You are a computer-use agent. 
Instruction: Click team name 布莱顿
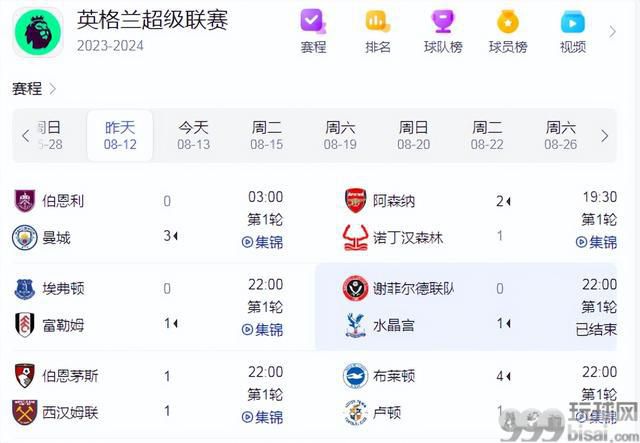tap(394, 376)
